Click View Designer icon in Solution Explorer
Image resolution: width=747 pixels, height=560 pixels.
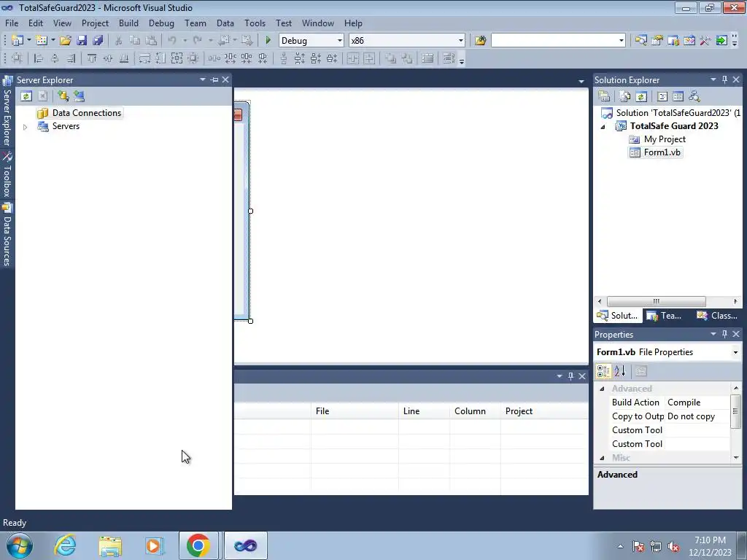(678, 96)
